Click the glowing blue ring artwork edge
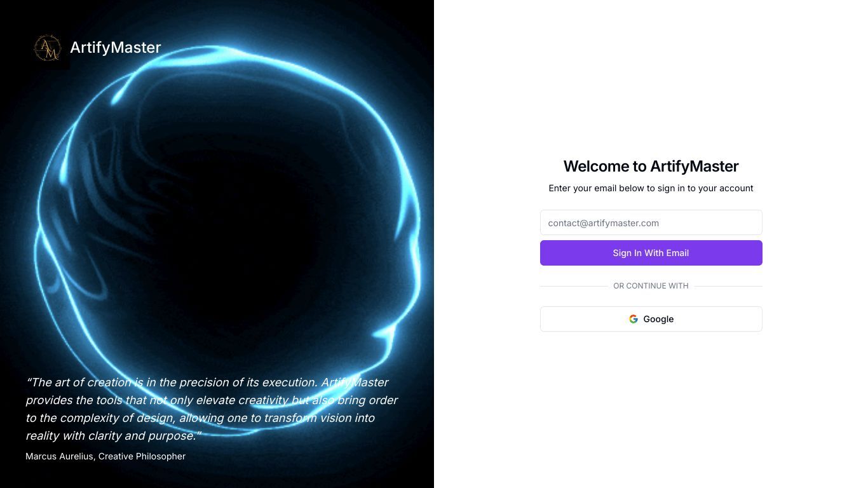Viewport: 868px width, 488px height. coord(407,191)
